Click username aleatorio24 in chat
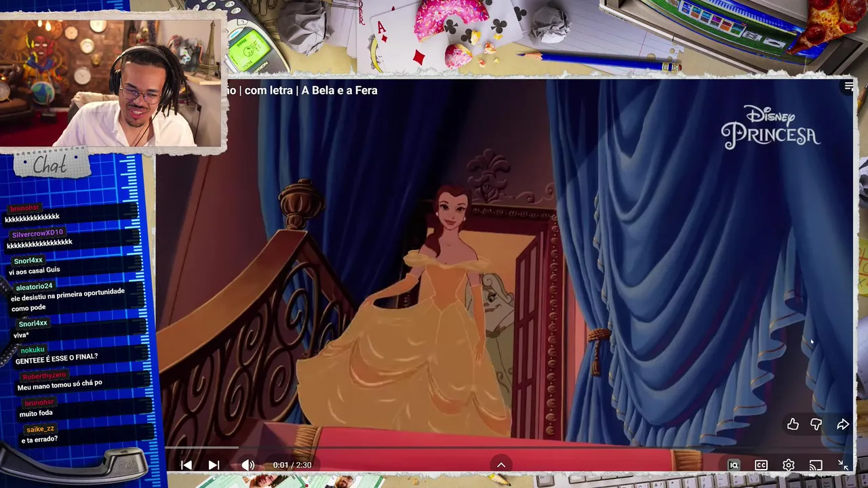 click(34, 286)
